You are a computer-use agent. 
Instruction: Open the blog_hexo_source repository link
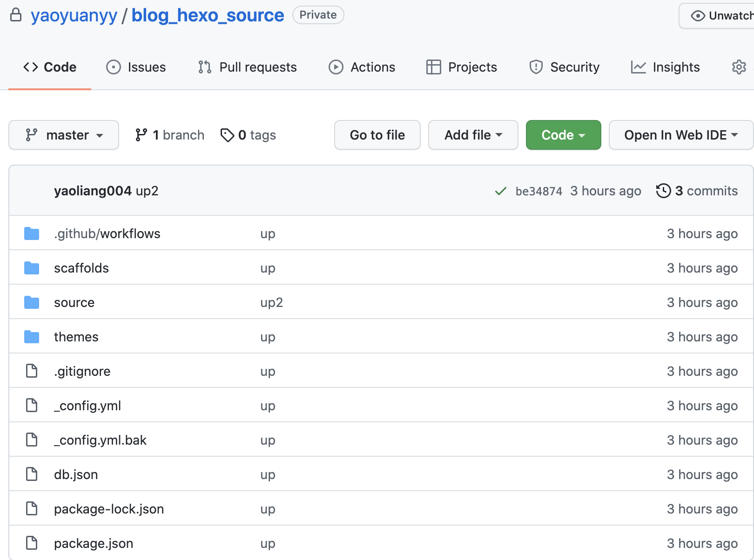coord(208,15)
